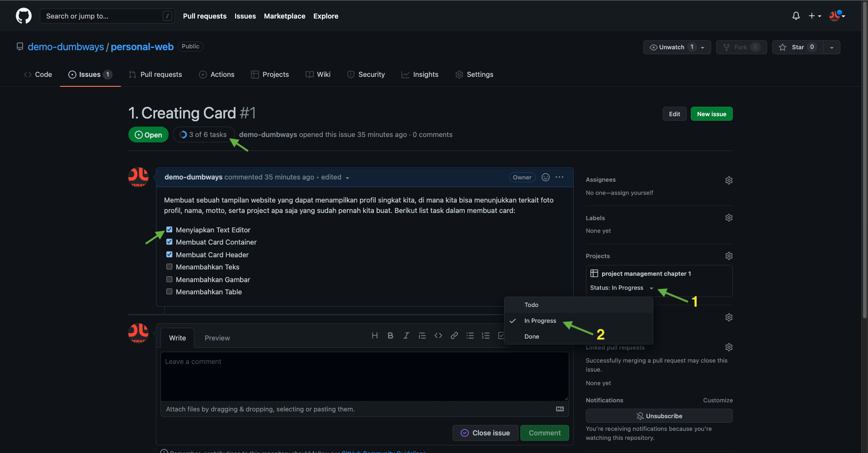
Task: Click the italic formatting icon
Action: pos(406,335)
